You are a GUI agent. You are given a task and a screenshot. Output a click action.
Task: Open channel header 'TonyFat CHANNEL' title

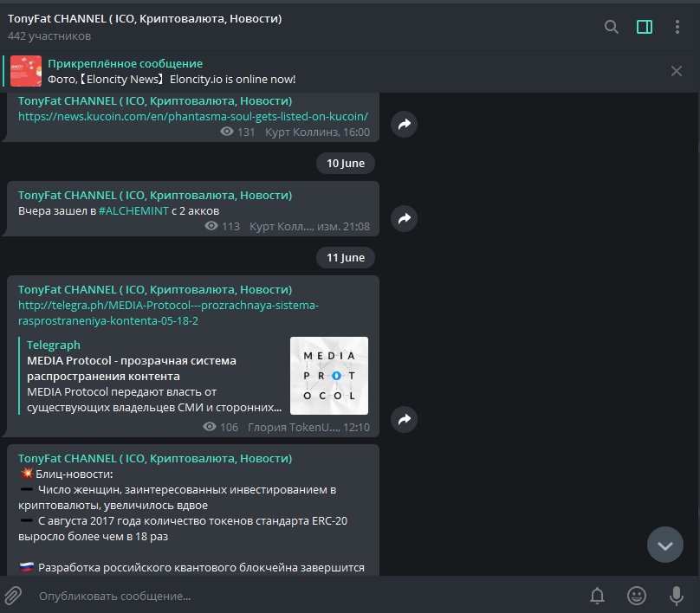tap(145, 19)
